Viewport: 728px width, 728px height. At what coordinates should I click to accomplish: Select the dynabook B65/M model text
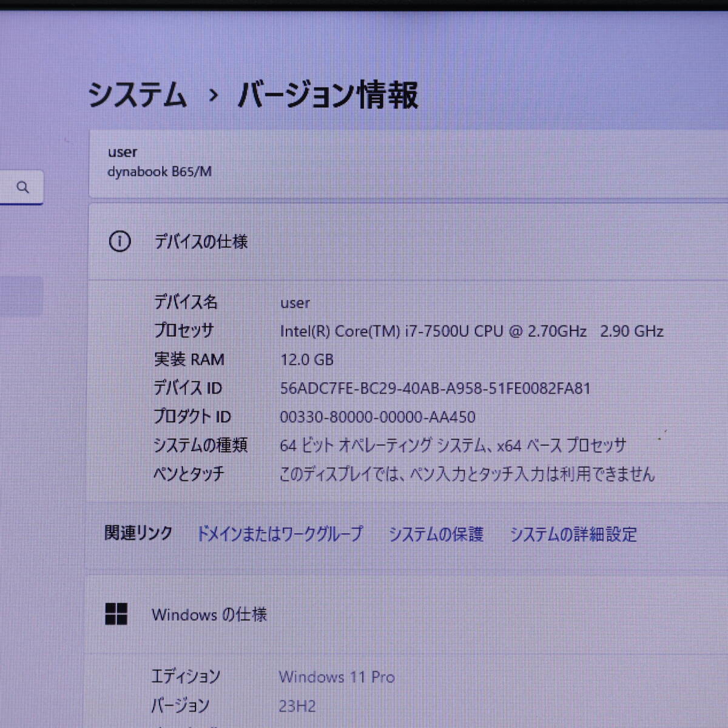(160, 172)
